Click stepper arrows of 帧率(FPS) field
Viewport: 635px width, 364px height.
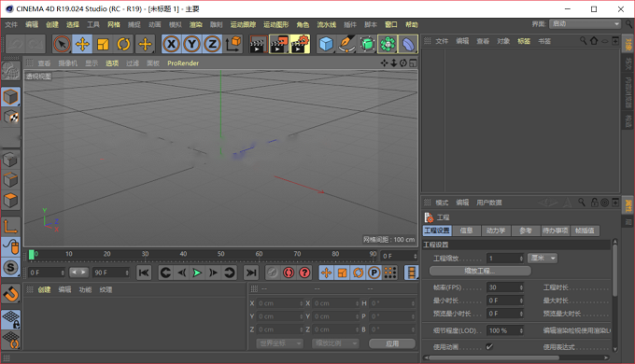521,287
